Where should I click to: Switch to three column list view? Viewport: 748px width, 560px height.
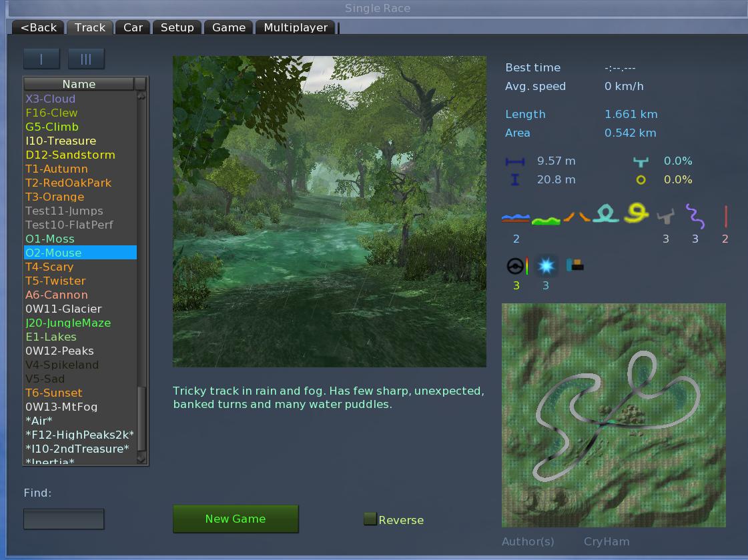tap(86, 59)
